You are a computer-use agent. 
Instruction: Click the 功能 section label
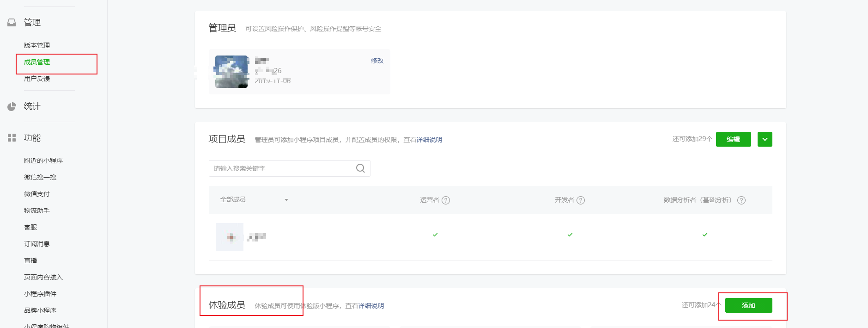[32, 138]
